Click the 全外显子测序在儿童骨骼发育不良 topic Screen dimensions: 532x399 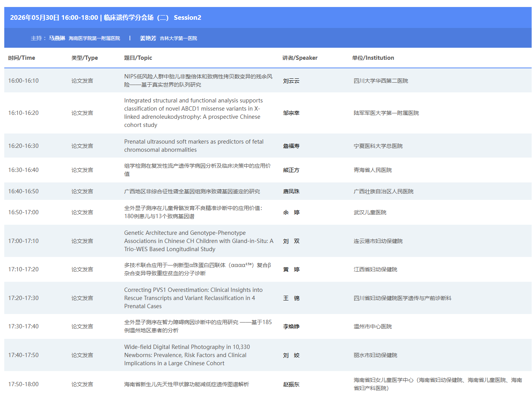[193, 212]
